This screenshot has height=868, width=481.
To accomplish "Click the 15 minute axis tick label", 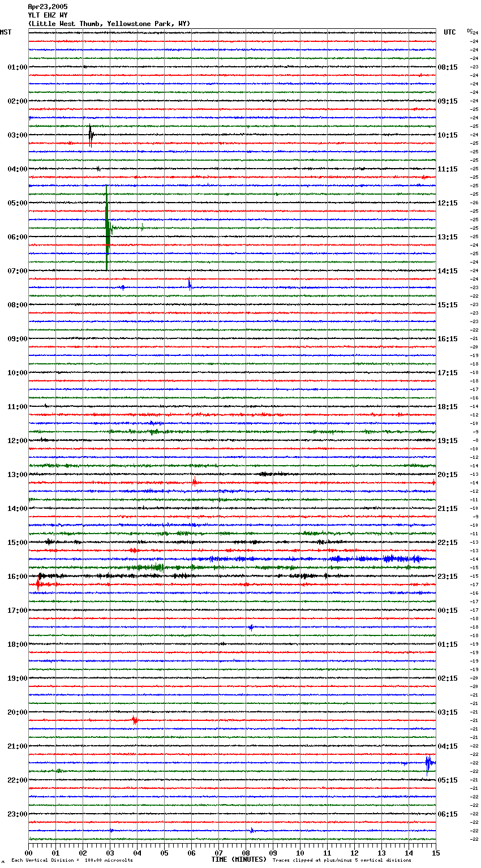I will [436, 853].
